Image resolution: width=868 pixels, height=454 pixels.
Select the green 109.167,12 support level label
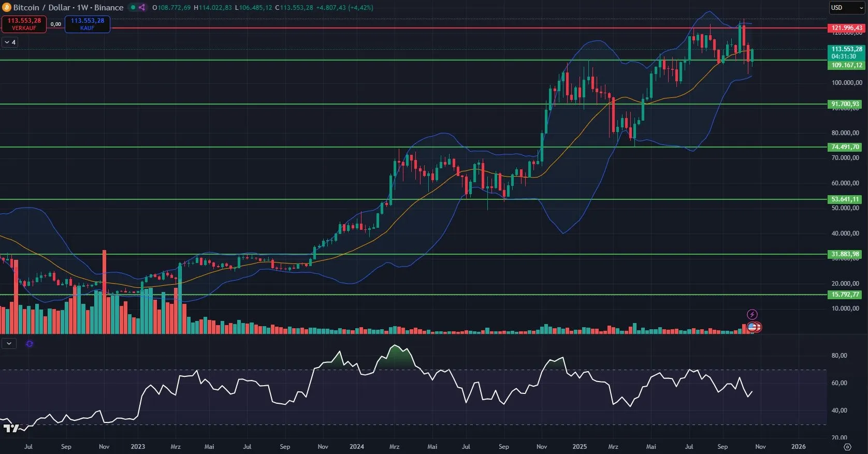coord(846,65)
